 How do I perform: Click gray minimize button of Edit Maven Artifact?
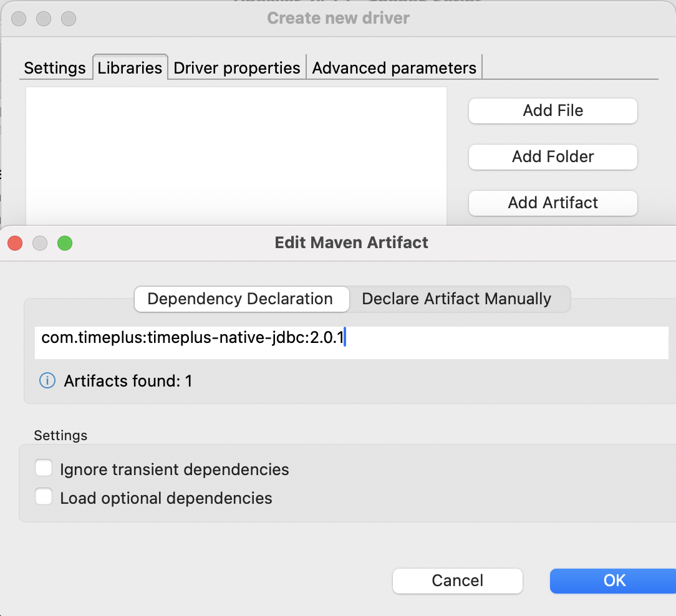pos(40,243)
